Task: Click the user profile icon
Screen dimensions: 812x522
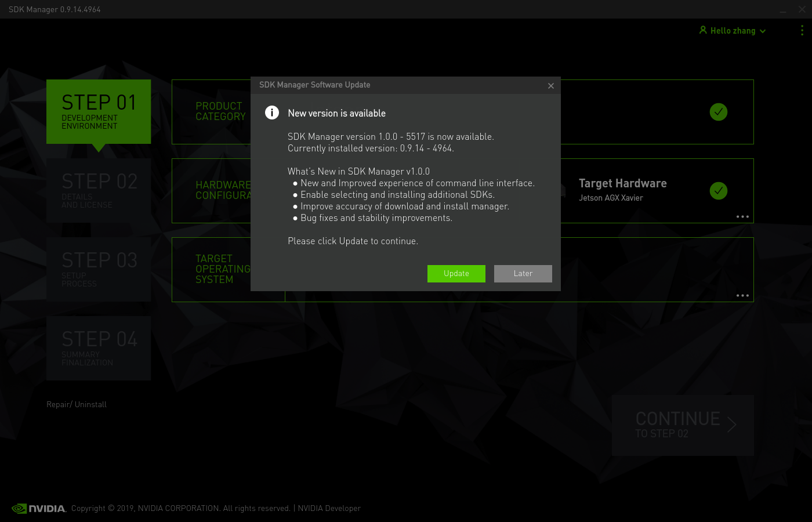Action: (703, 30)
